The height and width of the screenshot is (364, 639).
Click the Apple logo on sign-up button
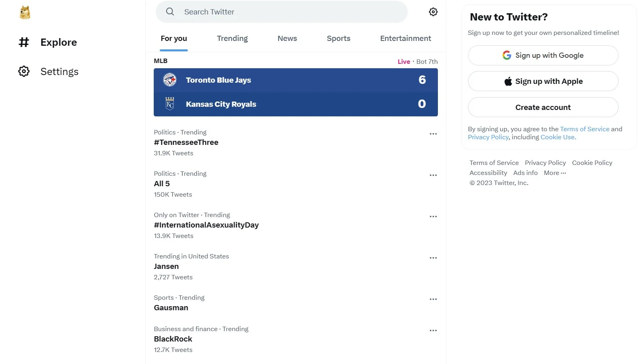[x=508, y=81]
